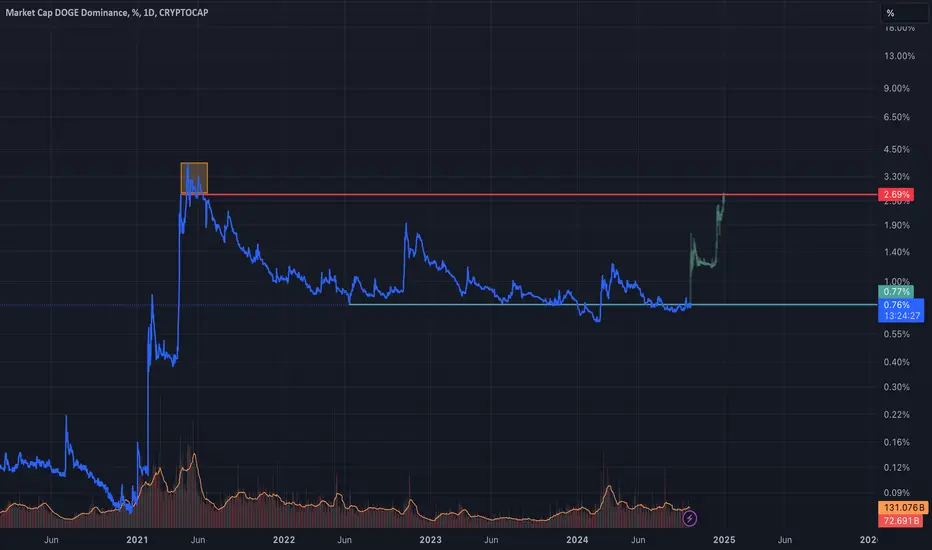Select the teal horizontal support line

pyautogui.click(x=612, y=304)
